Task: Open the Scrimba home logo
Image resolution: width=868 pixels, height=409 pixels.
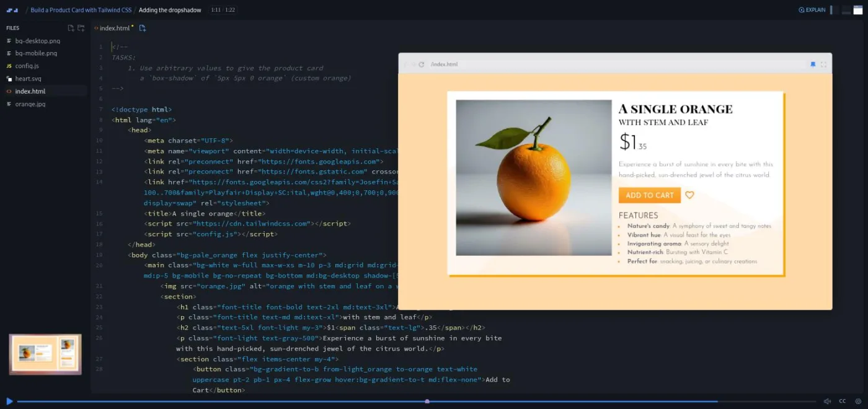Action: click(12, 10)
